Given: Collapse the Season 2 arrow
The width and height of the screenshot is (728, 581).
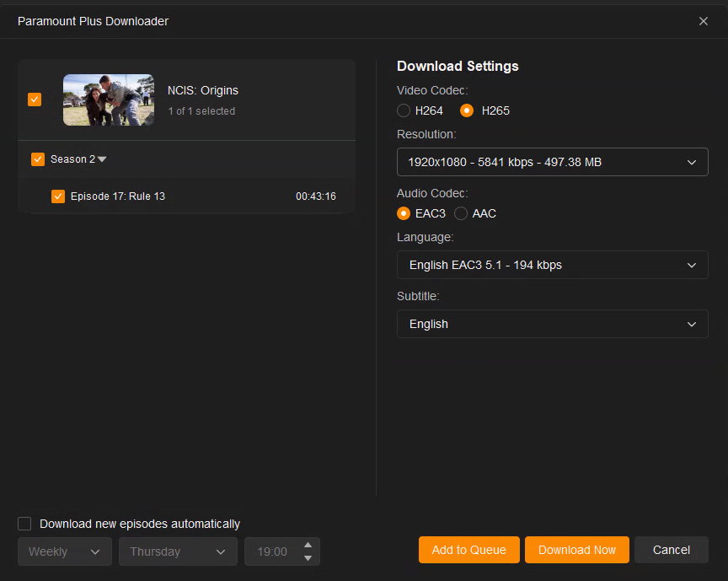Looking at the screenshot, I should (102, 159).
